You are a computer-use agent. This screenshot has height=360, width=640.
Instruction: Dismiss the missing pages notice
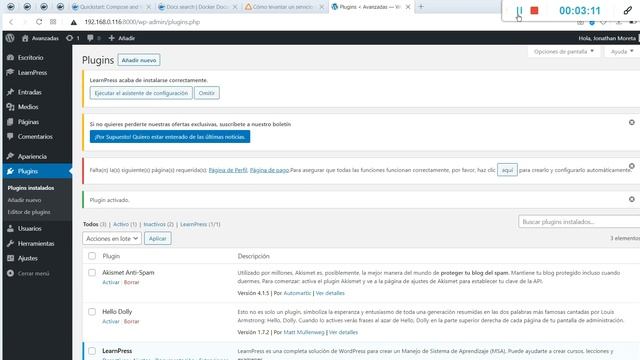click(631, 166)
